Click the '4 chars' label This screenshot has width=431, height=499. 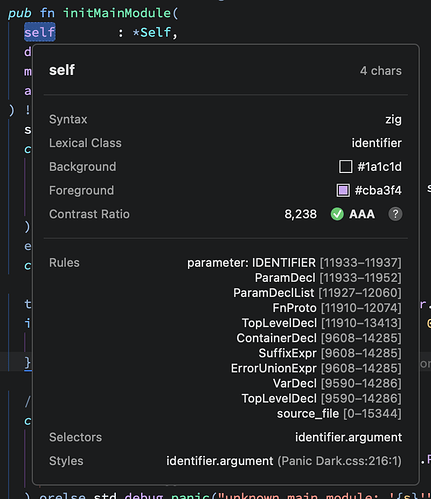point(380,71)
